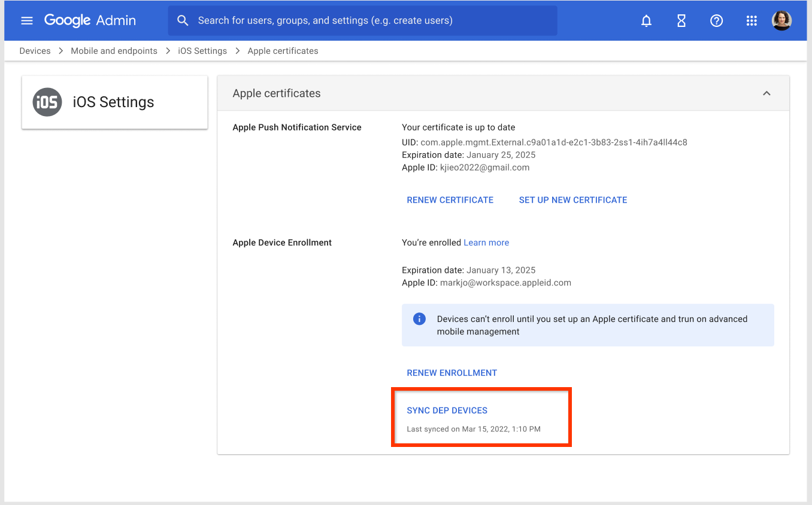This screenshot has width=812, height=505.
Task: Click Your certificate is up to date
Action: click(459, 127)
